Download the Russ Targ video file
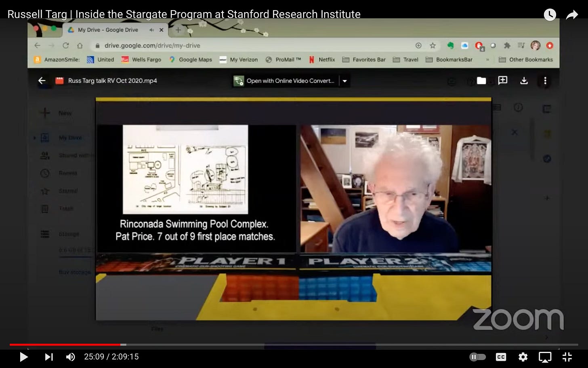The height and width of the screenshot is (368, 588). 524,80
